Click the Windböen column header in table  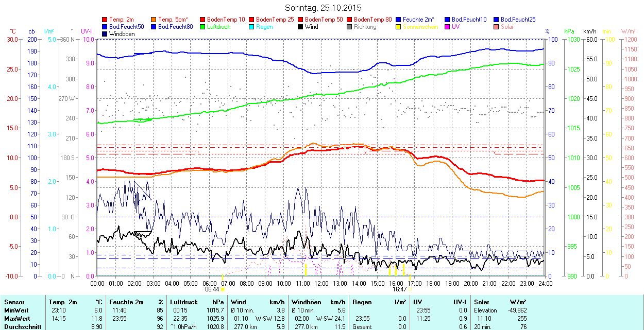tap(307, 302)
